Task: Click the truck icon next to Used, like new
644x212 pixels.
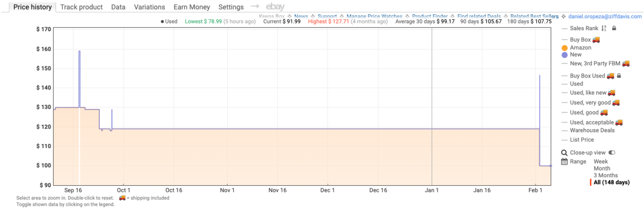Action: (x=611, y=93)
